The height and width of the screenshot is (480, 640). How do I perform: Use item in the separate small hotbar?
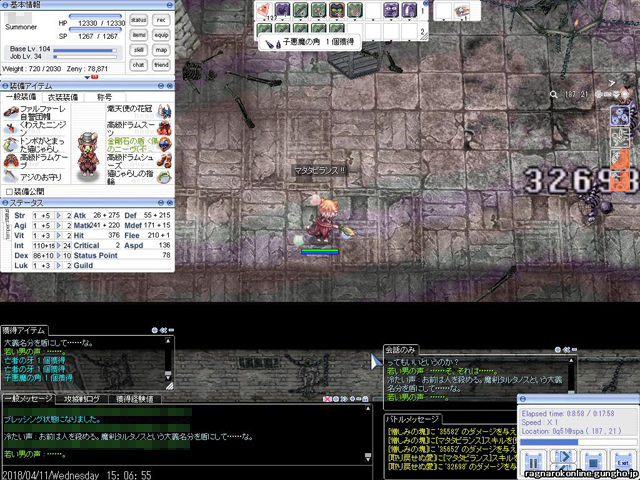[x=462, y=11]
